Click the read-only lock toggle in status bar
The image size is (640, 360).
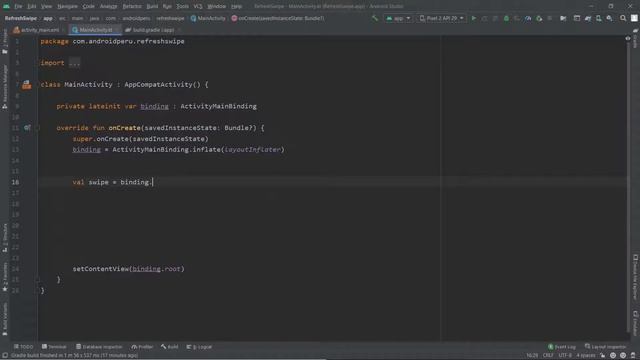603,356
